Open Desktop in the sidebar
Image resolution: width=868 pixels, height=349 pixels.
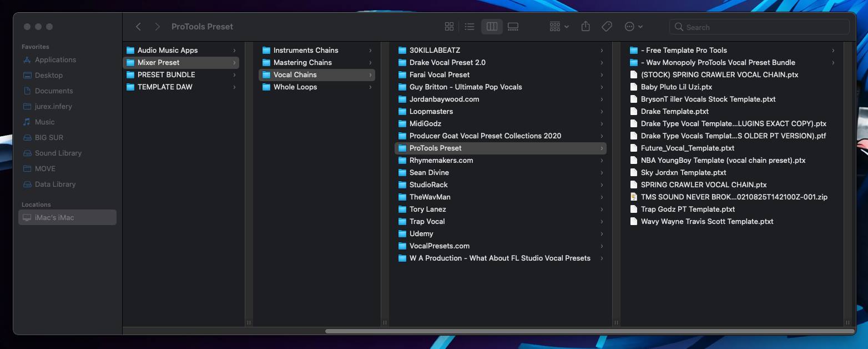(x=68, y=75)
